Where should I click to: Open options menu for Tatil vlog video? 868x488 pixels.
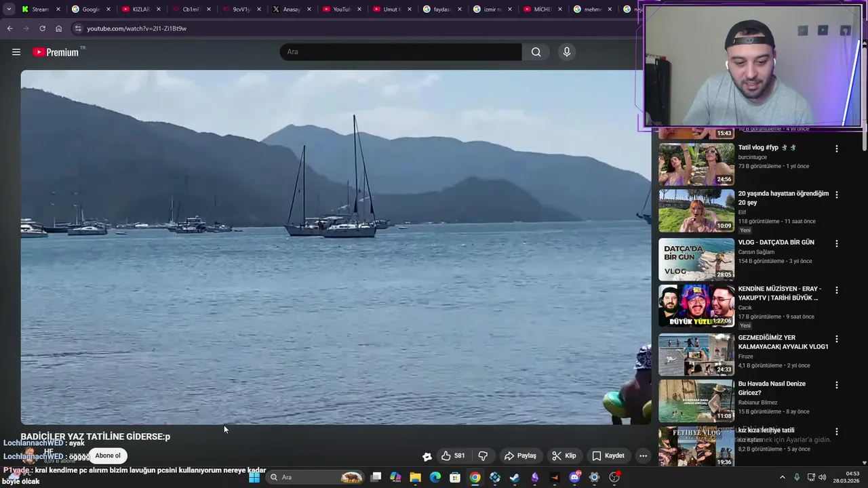[x=836, y=148]
